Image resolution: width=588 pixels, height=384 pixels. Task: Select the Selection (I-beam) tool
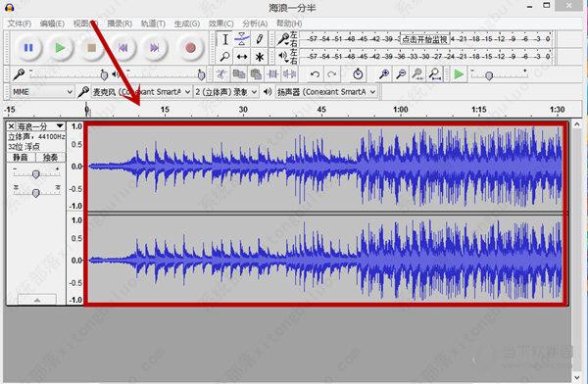[225, 39]
